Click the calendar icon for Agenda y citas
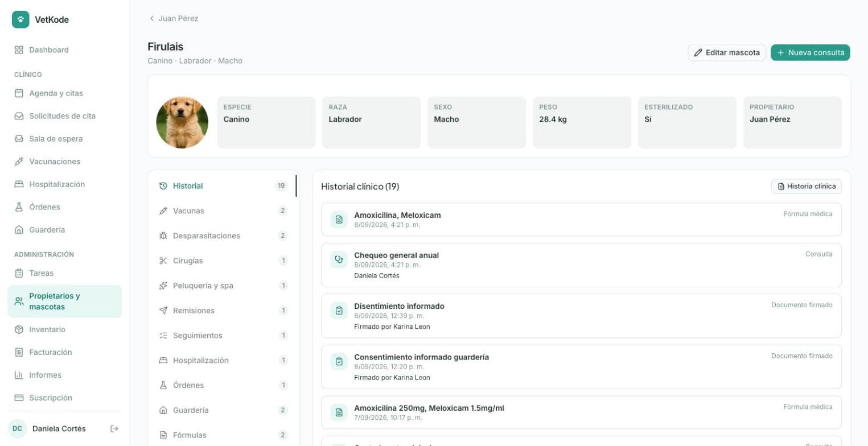The height and width of the screenshot is (446, 868). coord(19,93)
